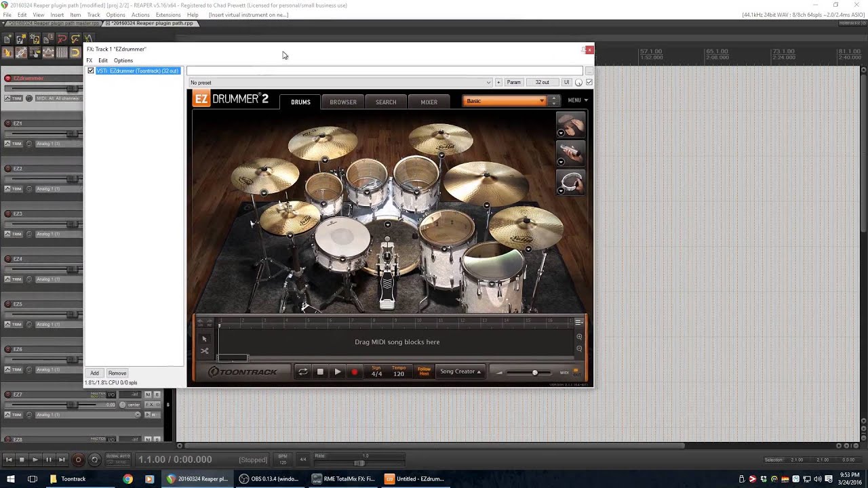Solo the EZ7 track
Image resolution: width=868 pixels, height=488 pixels.
click(x=157, y=394)
